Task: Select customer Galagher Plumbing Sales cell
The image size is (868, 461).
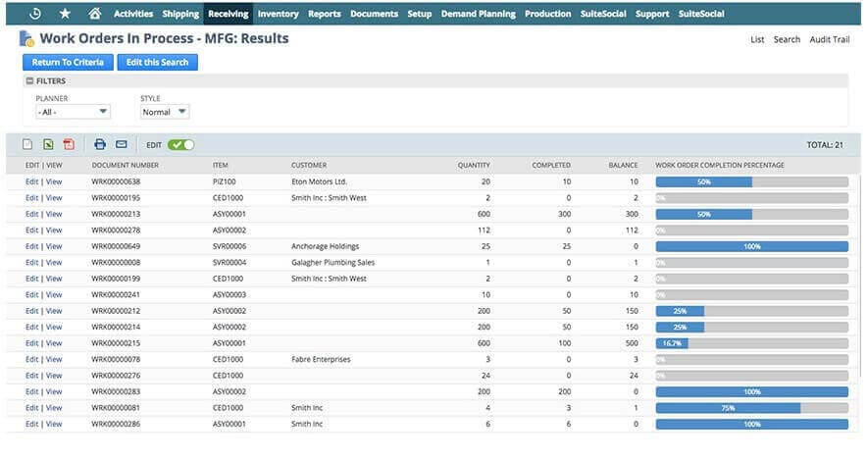Action: 332,262
